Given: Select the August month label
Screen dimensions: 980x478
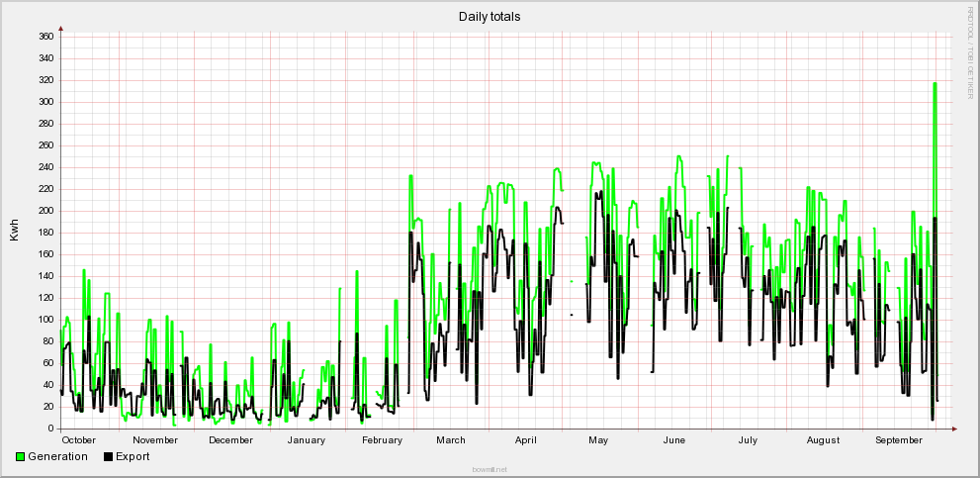Looking at the screenshot, I should (823, 440).
